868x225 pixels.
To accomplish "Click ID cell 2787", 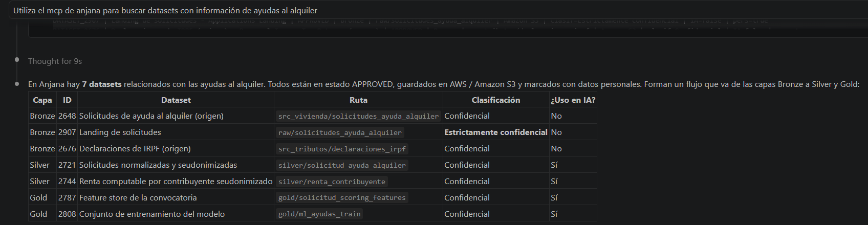I will coord(67,198).
